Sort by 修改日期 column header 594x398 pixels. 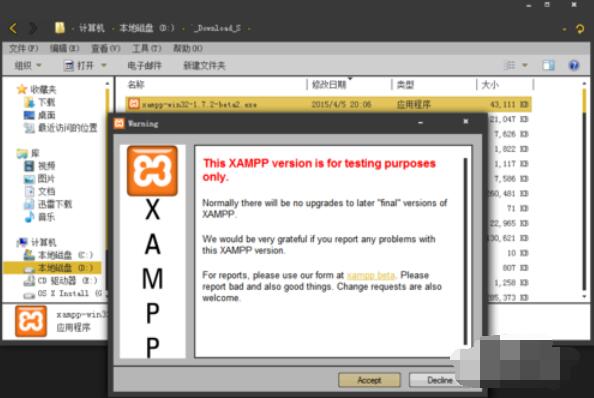tap(329, 84)
